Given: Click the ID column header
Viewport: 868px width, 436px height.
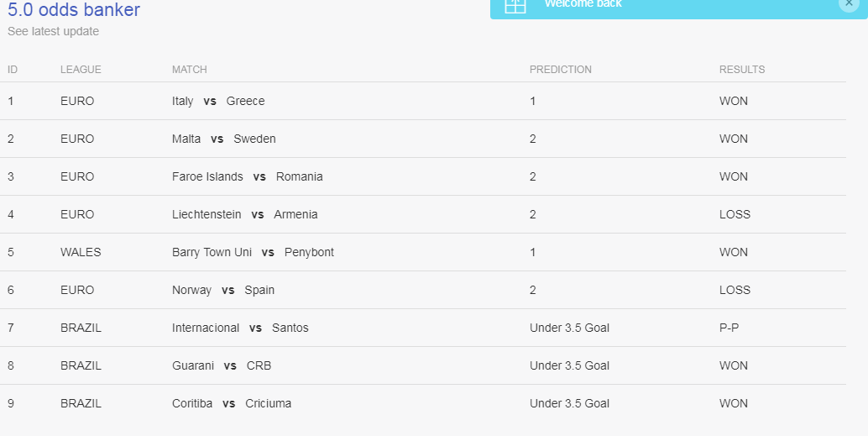Looking at the screenshot, I should 13,70.
